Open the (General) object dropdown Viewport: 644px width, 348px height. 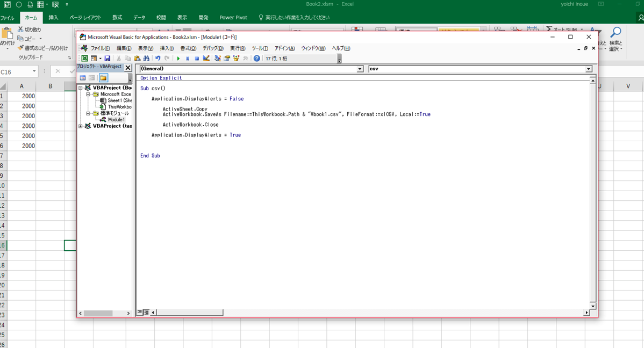click(x=360, y=69)
